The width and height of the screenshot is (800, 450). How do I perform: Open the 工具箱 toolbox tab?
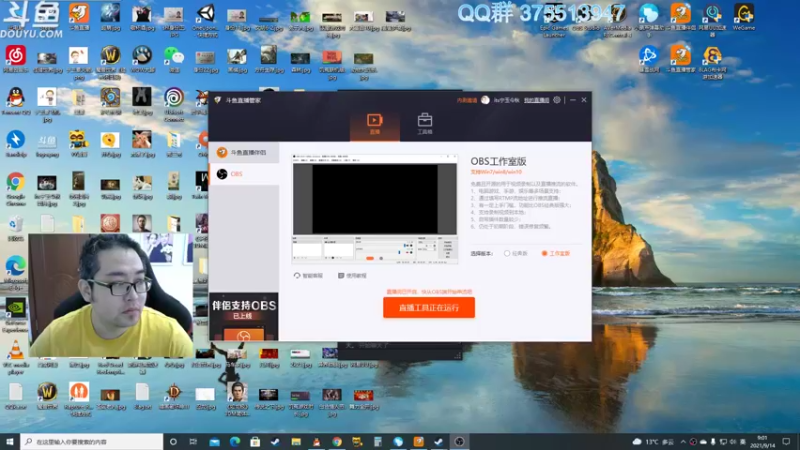(424, 124)
